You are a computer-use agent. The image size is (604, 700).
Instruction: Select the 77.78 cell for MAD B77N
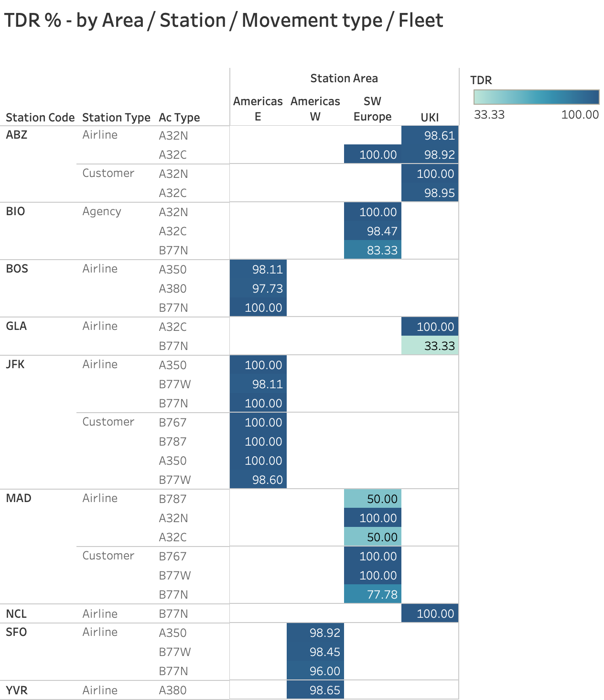pyautogui.click(x=372, y=594)
